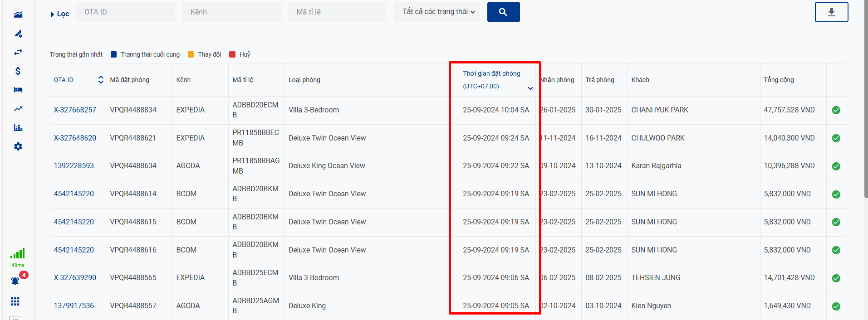Open the dollar sign rates icon

click(18, 71)
